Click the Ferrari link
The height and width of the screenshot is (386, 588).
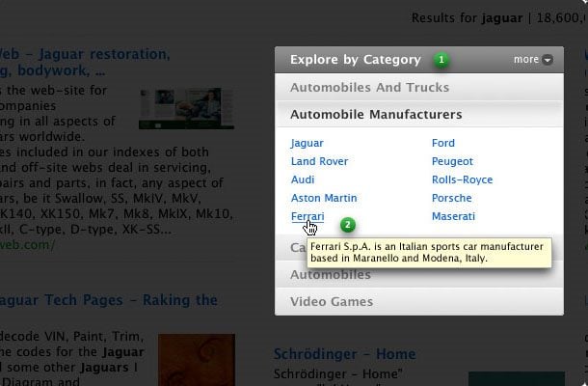(x=307, y=216)
